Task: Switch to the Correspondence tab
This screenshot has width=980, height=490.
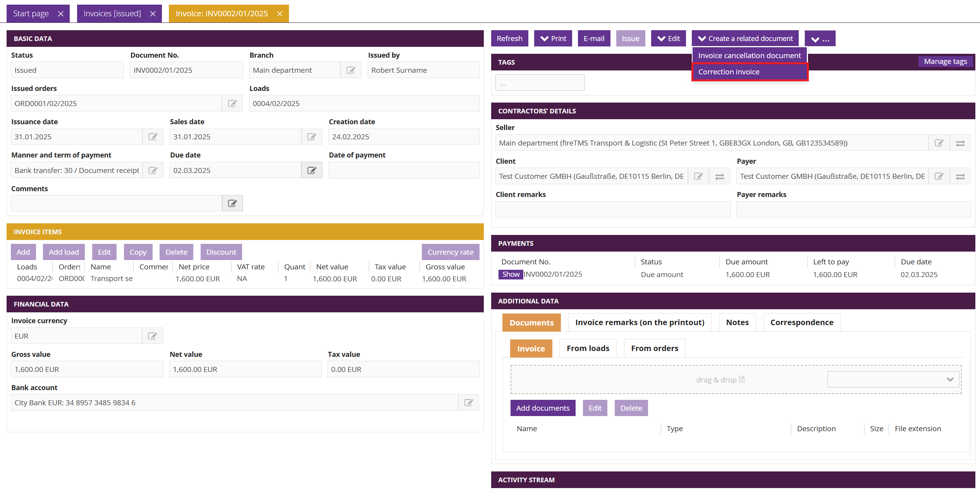Action: coord(802,322)
